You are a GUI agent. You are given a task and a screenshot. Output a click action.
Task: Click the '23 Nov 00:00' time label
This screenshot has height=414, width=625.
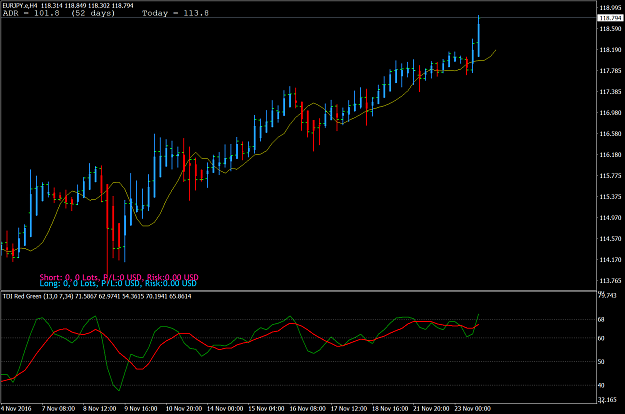[472, 409]
